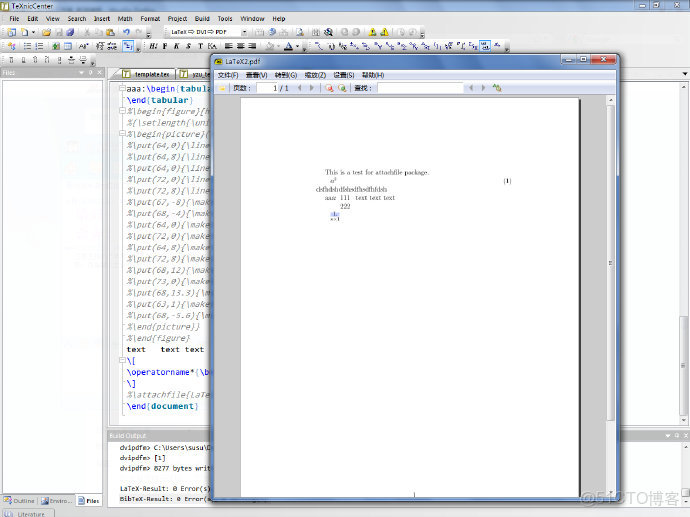
Task: Toggle bold F text formatting
Action: (x=165, y=46)
